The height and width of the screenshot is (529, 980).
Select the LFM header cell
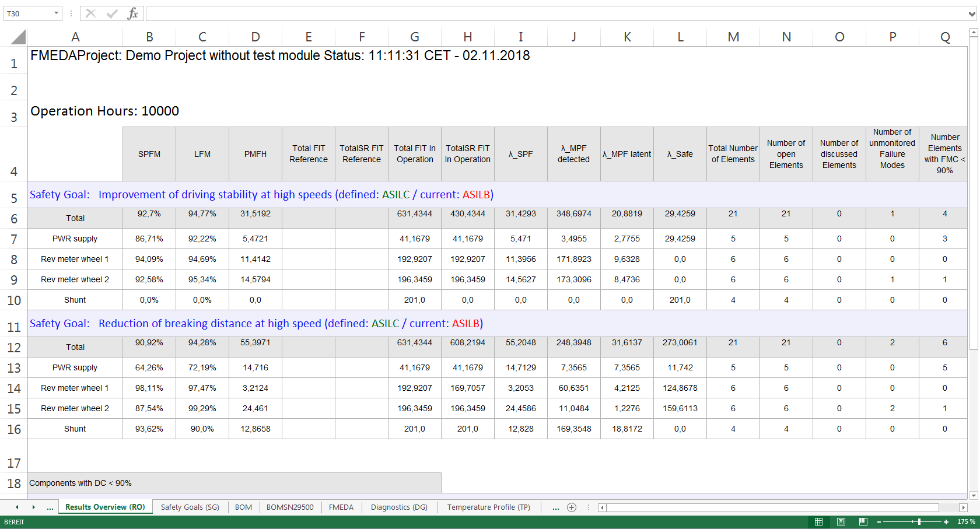[x=202, y=154]
